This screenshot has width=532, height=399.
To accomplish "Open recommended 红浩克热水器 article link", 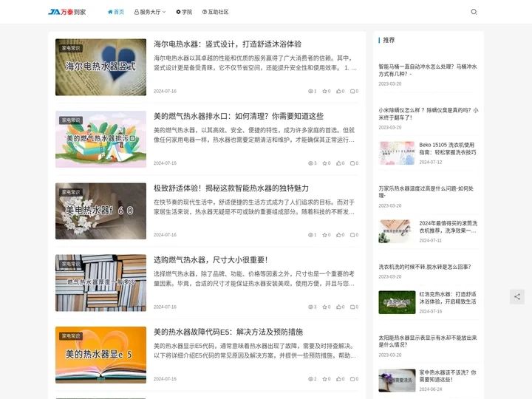I will (x=448, y=298).
